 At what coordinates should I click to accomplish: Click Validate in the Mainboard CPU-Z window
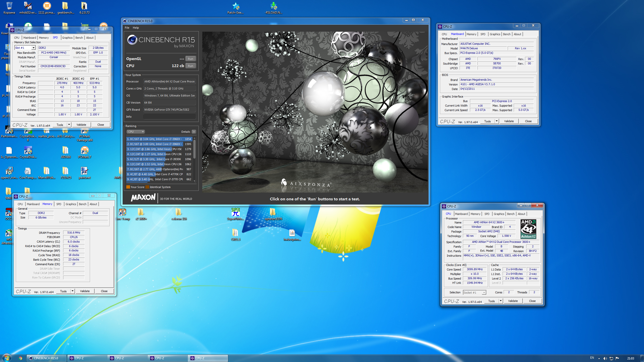509,121
